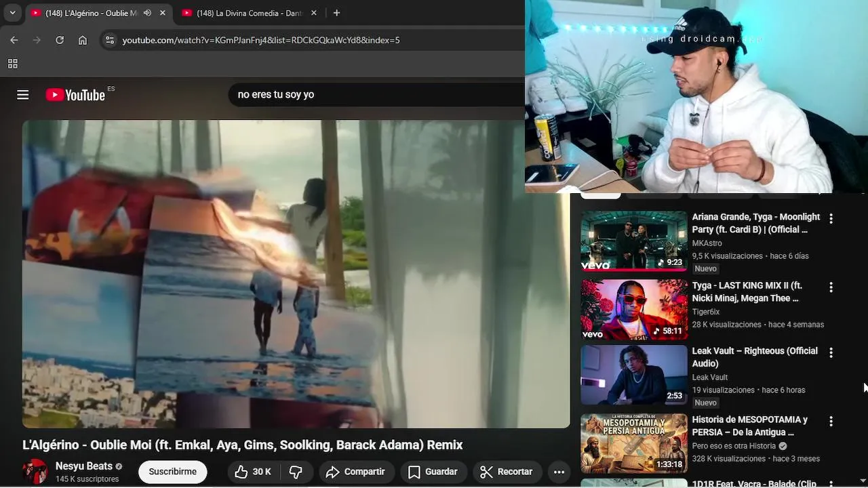Screen dimensions: 868x488
Task: Open Nesyu Beats channel avatar
Action: point(35,472)
